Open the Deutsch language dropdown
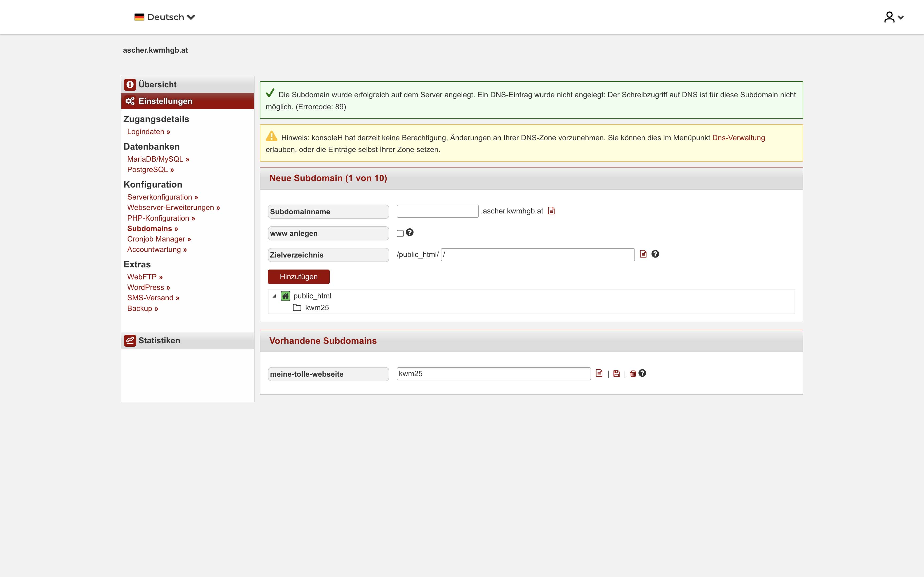 (x=165, y=17)
